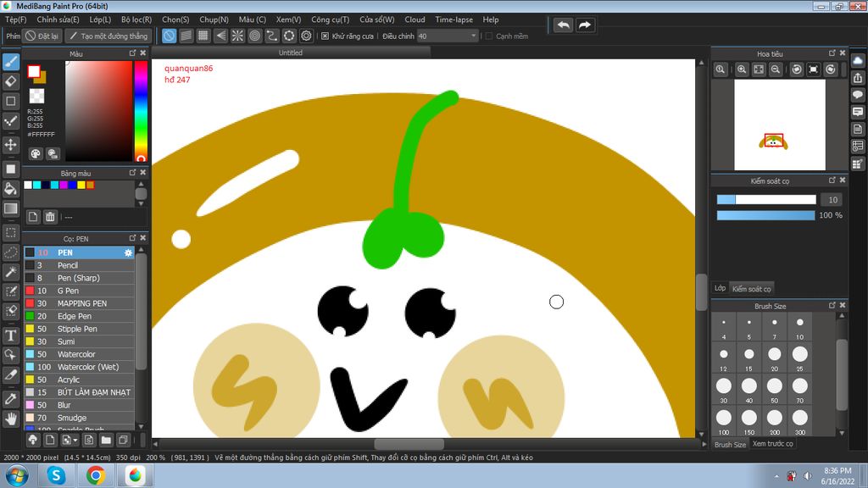Screen dimensions: 868x488
Task: Switch to the Lớp tab
Action: pos(720,288)
